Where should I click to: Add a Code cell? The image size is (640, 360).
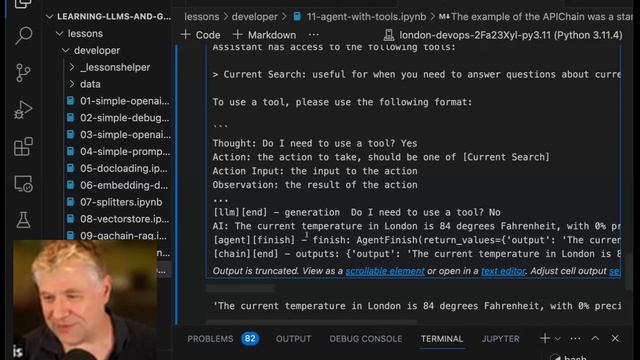pos(200,35)
